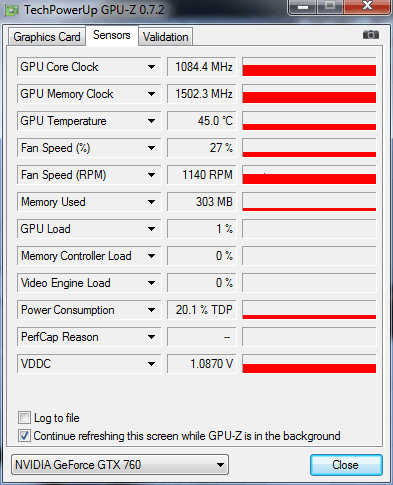Expand the GPU Temperature dropdown arrow

pos(151,121)
